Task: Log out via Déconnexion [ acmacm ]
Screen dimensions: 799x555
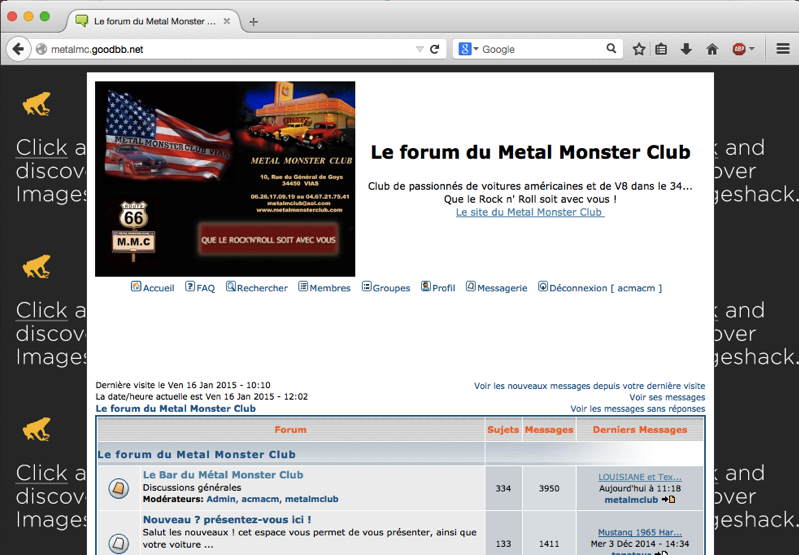Action: [x=605, y=288]
